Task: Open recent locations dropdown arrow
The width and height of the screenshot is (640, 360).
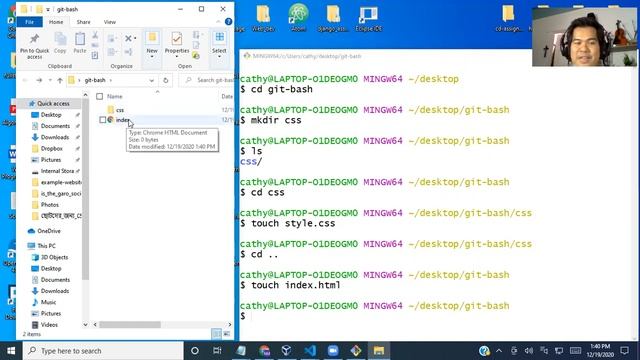Action: [50, 80]
